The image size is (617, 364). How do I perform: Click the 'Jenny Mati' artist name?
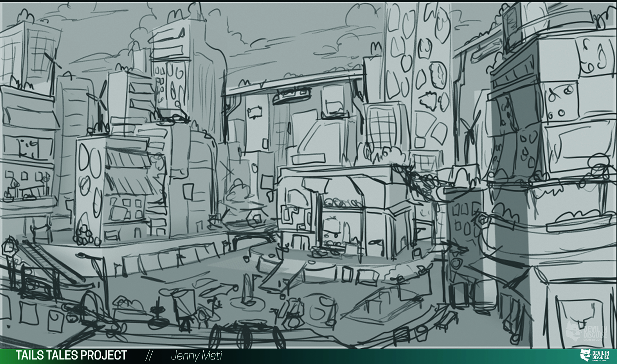coord(196,356)
